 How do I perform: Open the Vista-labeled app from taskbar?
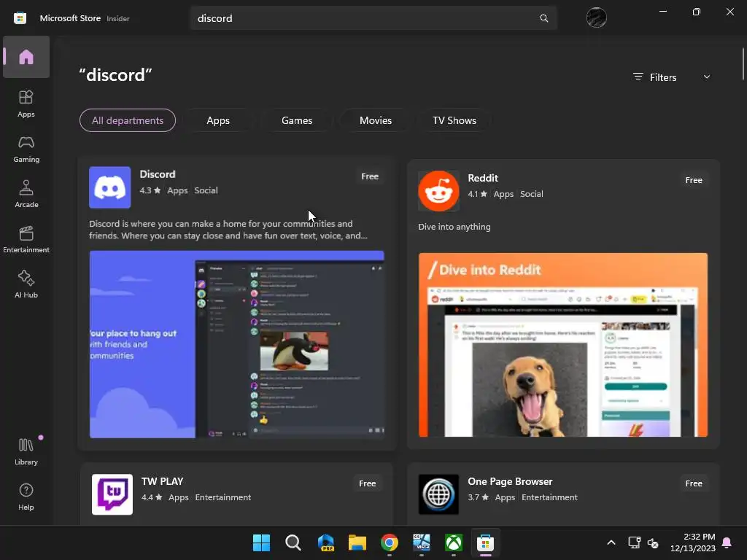click(421, 542)
